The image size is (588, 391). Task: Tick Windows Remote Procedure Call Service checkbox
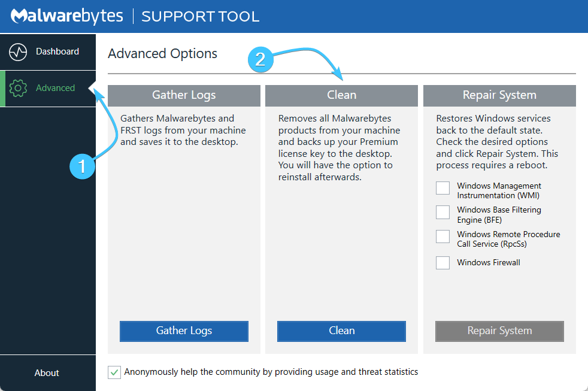[443, 237]
